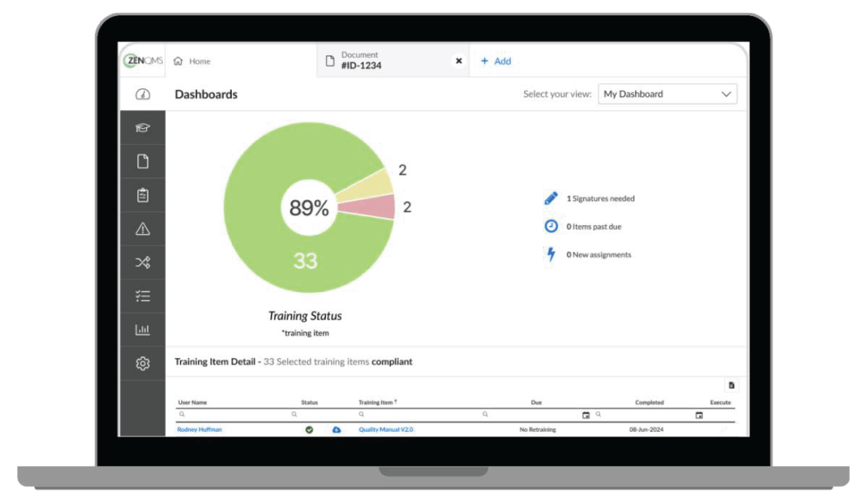Open the calendar picker in the Completed column

point(699,415)
